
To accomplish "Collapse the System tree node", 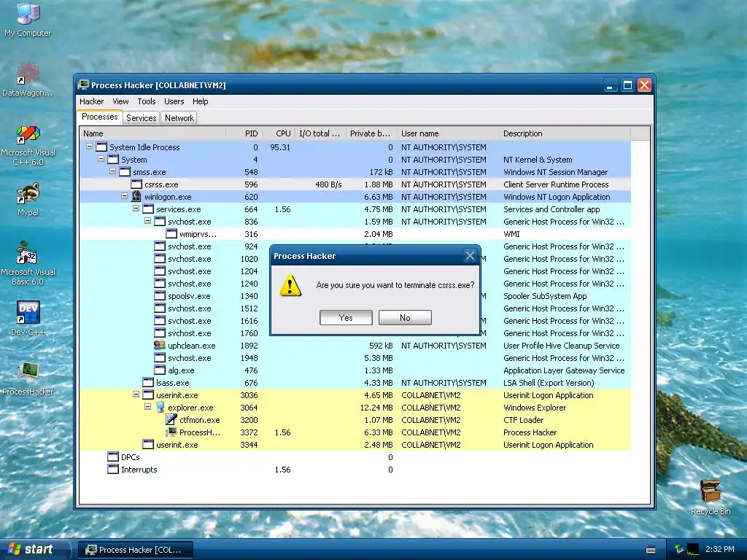I will (101, 159).
